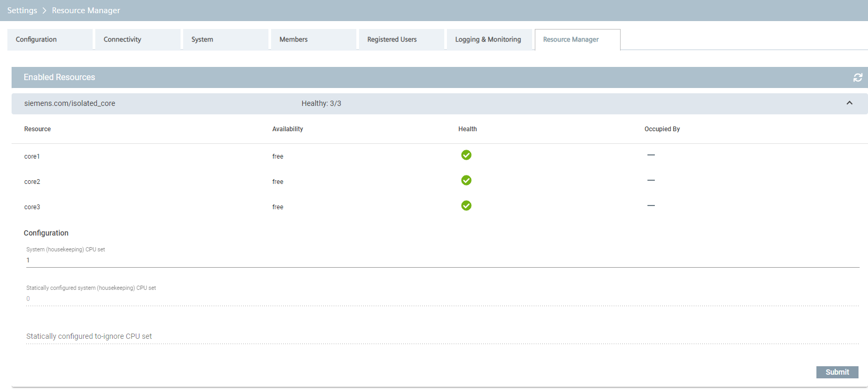Click core1 green health checkmark icon
This screenshot has width=868, height=391.
click(466, 155)
